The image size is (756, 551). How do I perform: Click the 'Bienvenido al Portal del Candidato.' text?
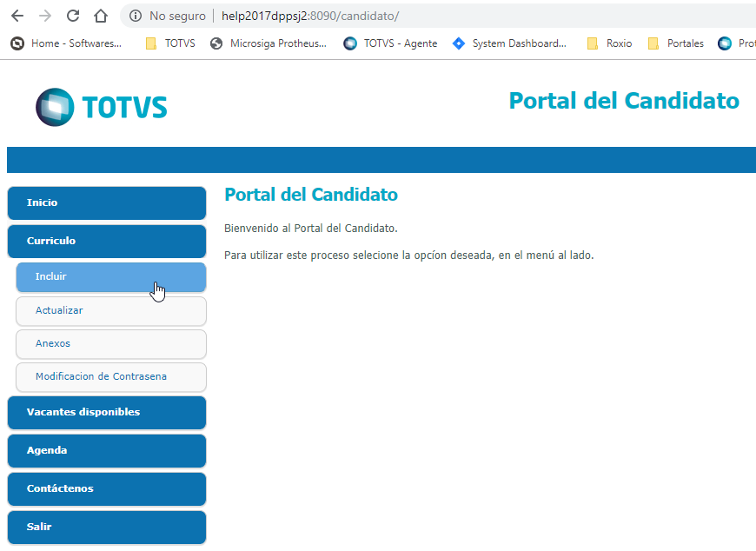point(311,228)
